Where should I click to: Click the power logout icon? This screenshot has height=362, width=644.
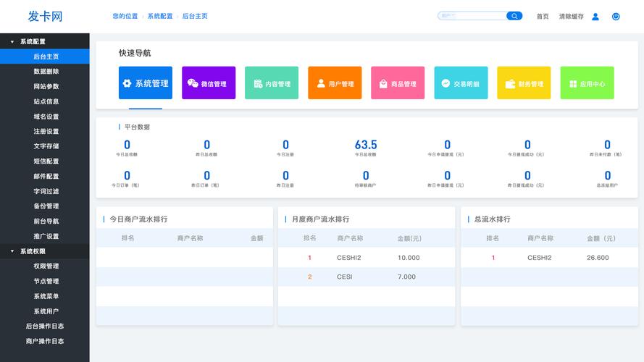point(616,17)
